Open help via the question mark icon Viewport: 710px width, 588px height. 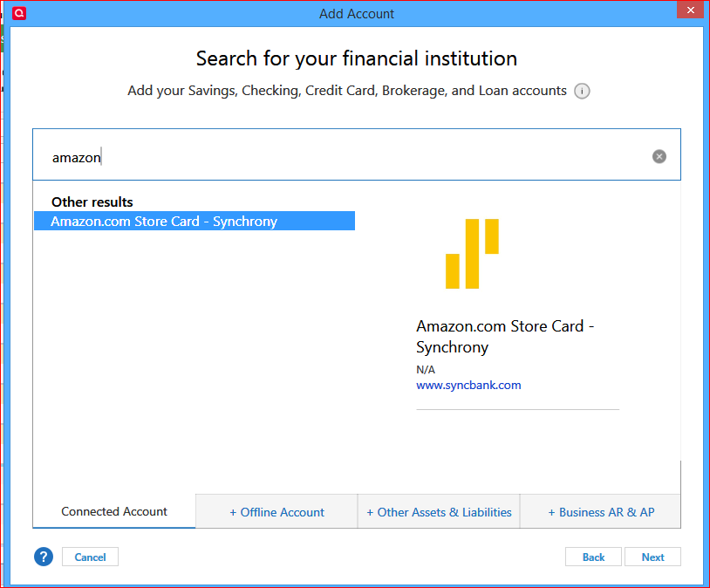click(44, 557)
